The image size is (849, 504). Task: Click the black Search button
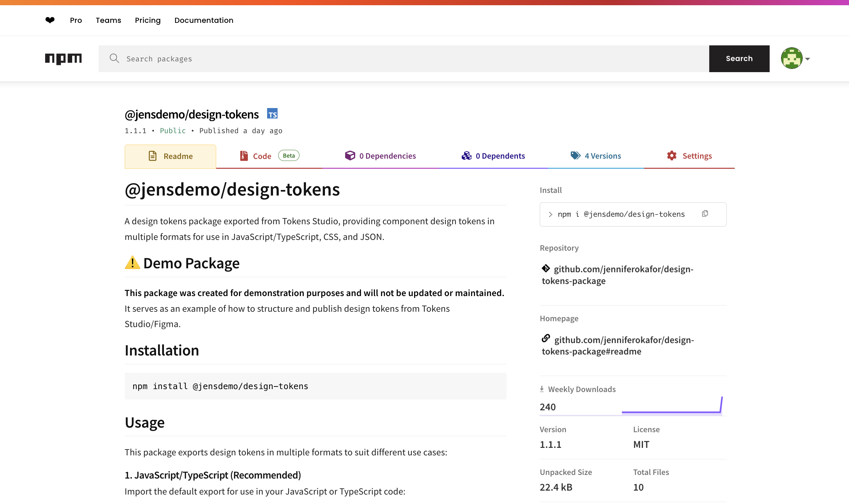click(739, 58)
